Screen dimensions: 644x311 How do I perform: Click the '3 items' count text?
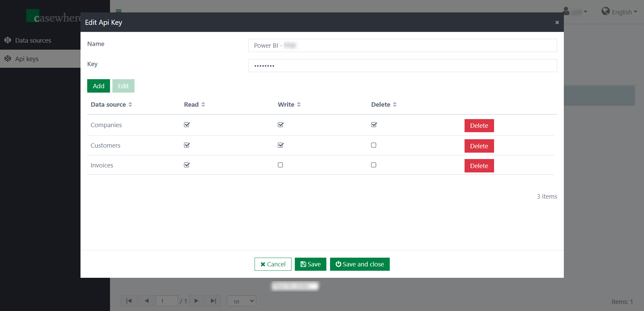(x=547, y=197)
